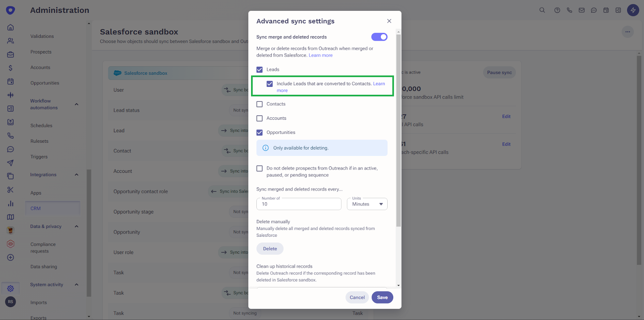
Task: Check the Contacts checkbox
Action: point(260,104)
